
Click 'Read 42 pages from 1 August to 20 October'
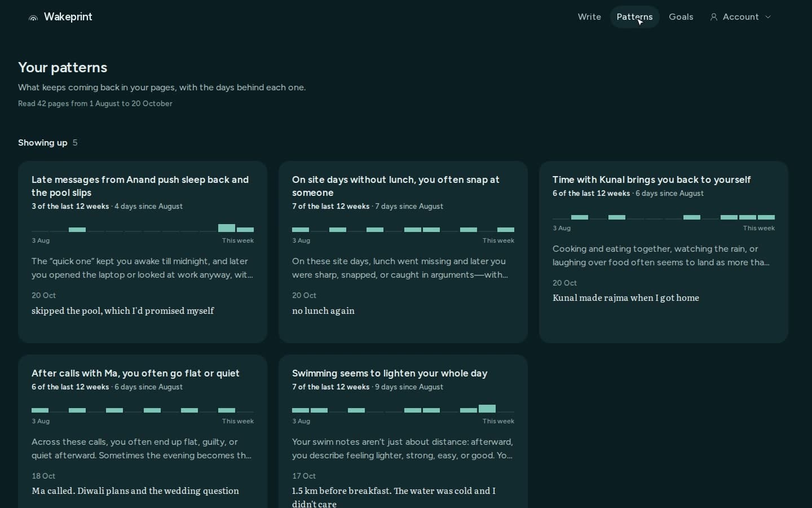point(95,103)
